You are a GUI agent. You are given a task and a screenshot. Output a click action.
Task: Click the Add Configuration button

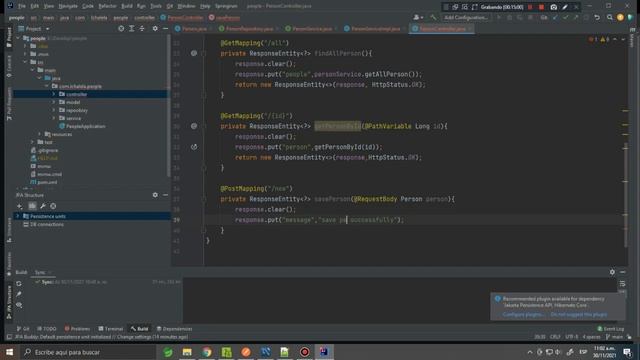coord(466,18)
